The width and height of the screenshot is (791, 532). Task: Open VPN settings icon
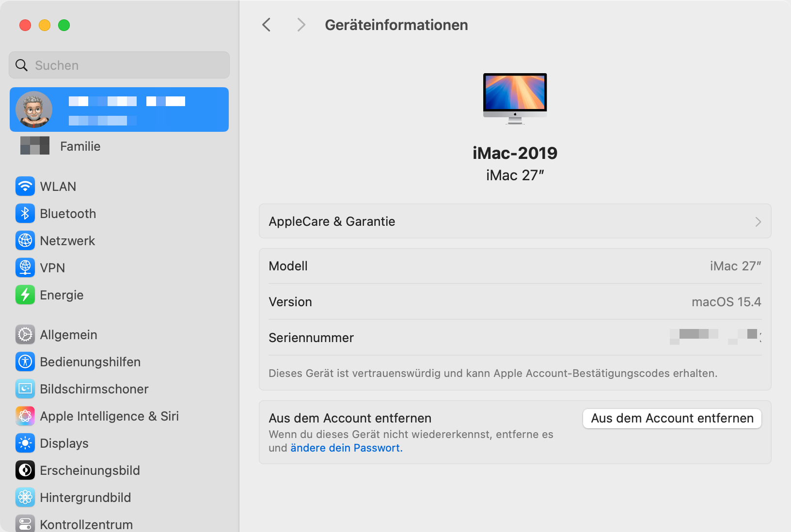[x=25, y=267]
